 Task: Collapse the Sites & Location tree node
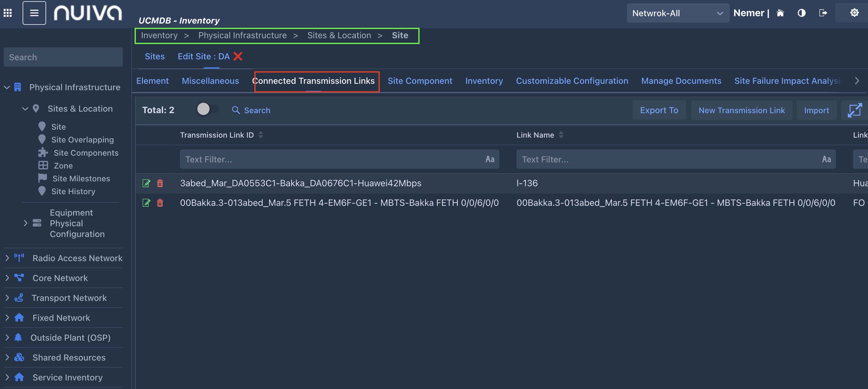coord(25,109)
